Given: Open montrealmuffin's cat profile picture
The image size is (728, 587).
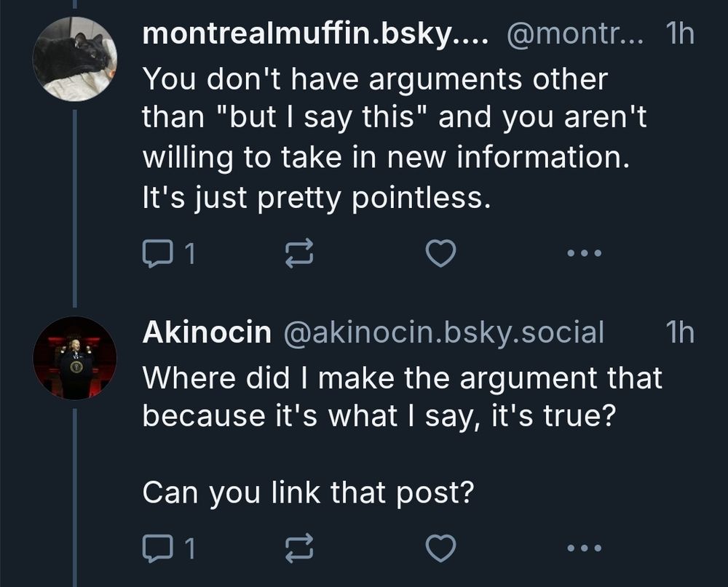Looking at the screenshot, I should tap(74, 59).
